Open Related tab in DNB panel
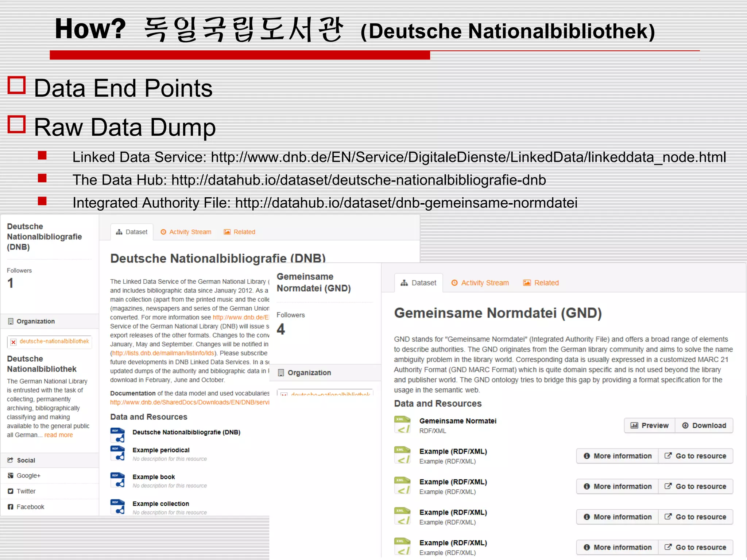The image size is (747, 560). [239, 232]
